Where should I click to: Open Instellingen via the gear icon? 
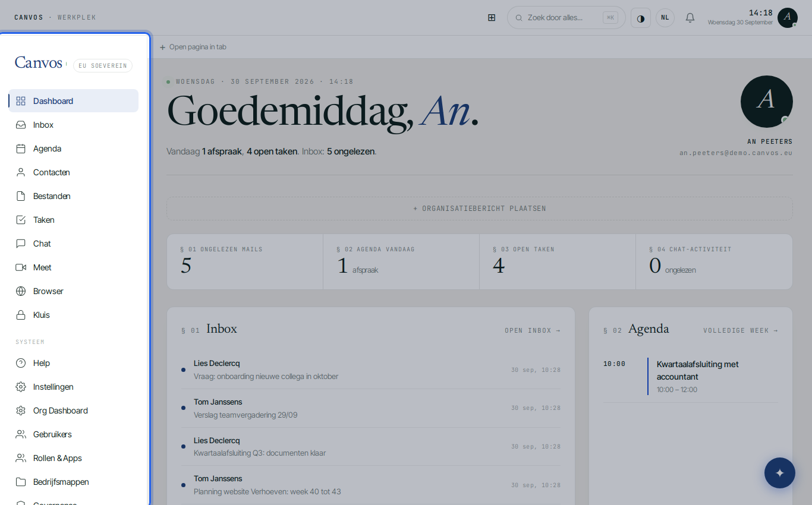point(21,387)
